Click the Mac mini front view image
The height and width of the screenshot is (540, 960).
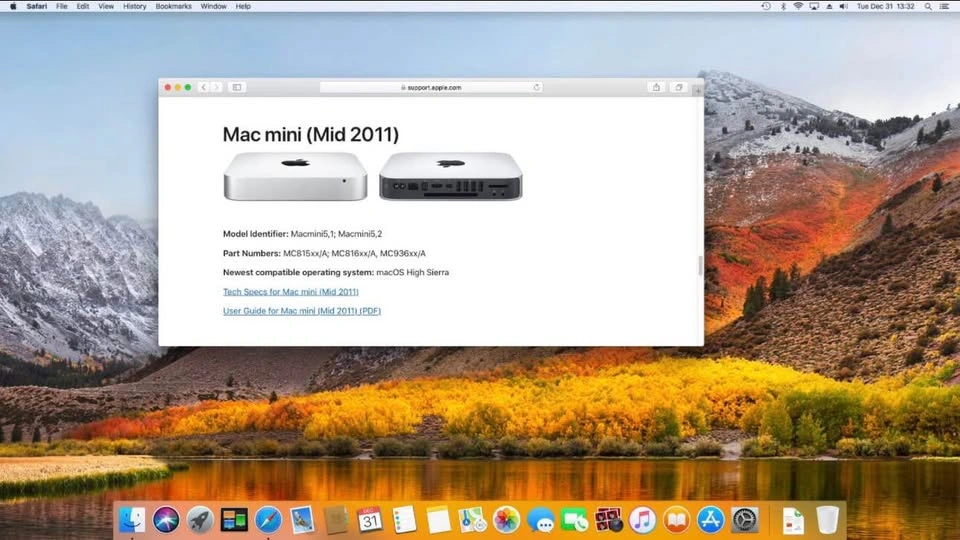(295, 176)
